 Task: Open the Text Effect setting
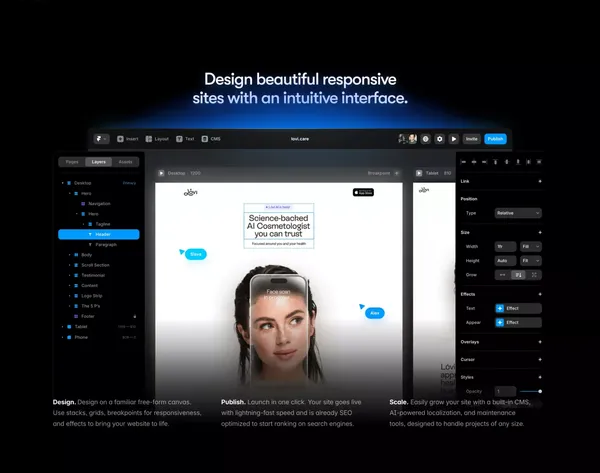point(518,308)
